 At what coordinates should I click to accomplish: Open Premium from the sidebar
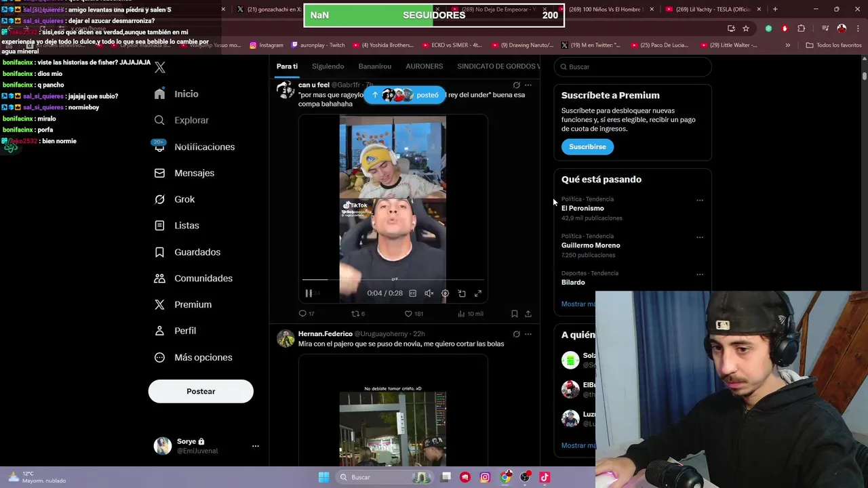(x=183, y=304)
